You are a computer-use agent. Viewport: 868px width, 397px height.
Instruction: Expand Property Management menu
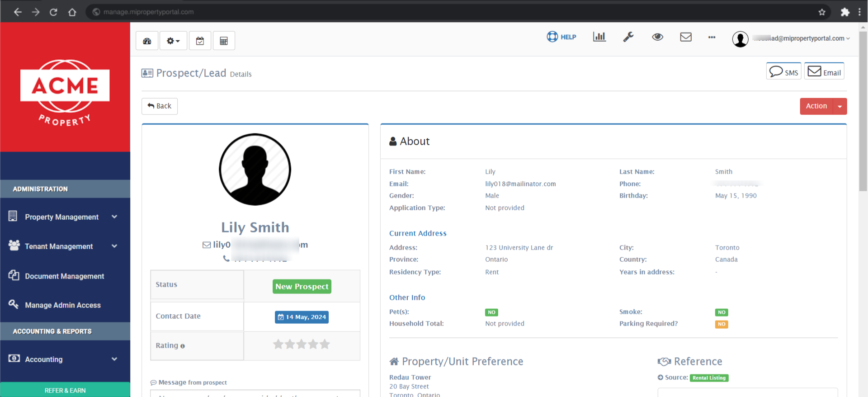(65, 217)
